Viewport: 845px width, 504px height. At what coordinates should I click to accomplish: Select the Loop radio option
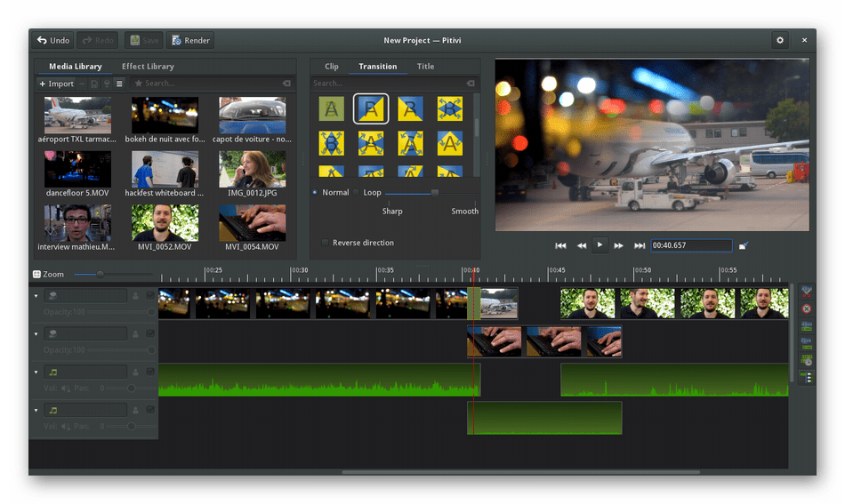click(357, 193)
